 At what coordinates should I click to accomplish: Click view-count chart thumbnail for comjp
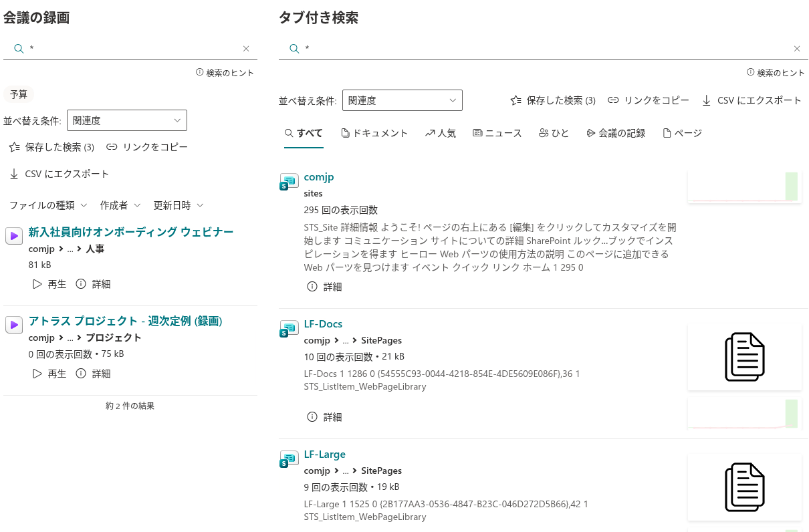coord(744,186)
